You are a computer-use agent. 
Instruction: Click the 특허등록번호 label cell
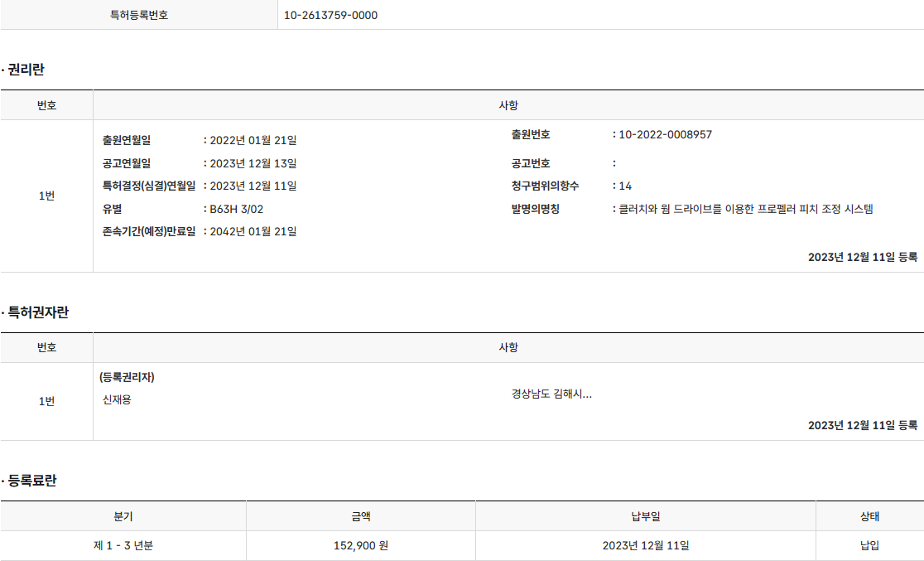coord(139,15)
